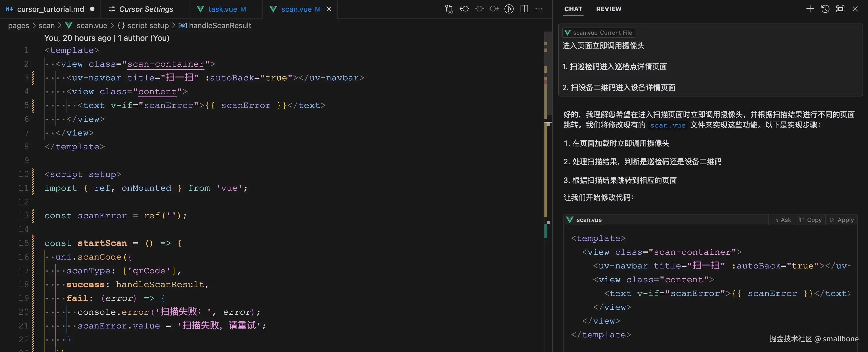The height and width of the screenshot is (352, 868).
Task: Click the Open Changes git compare icon
Action: click(449, 9)
